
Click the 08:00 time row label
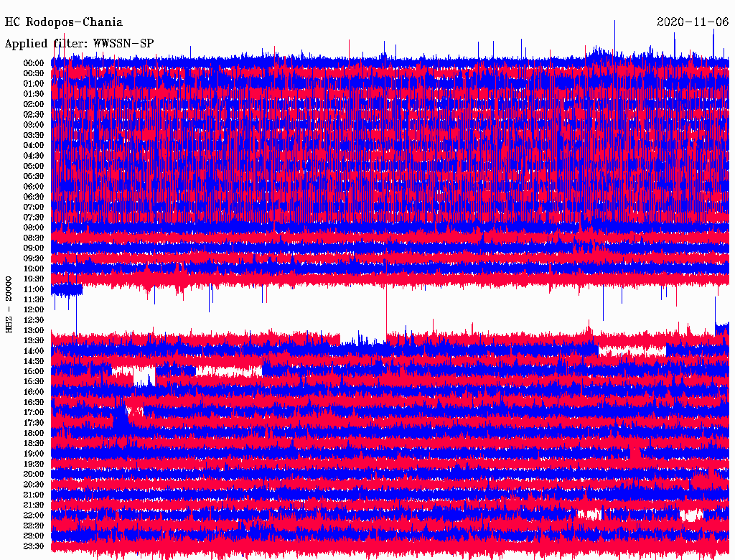coord(34,228)
